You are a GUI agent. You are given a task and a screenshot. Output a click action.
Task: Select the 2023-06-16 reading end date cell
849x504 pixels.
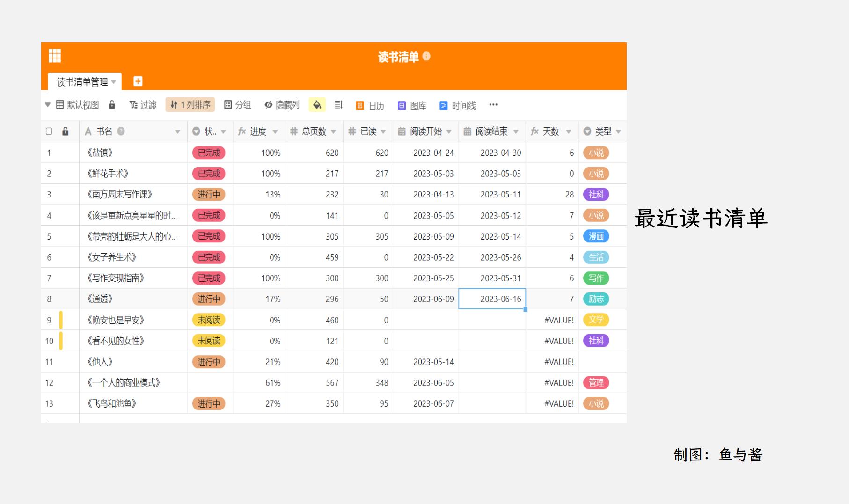(492, 299)
